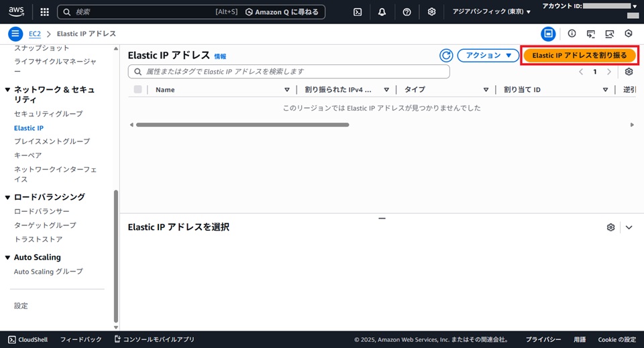Open Auto Scaling グループ in sidebar
The image size is (644, 348).
[48, 272]
